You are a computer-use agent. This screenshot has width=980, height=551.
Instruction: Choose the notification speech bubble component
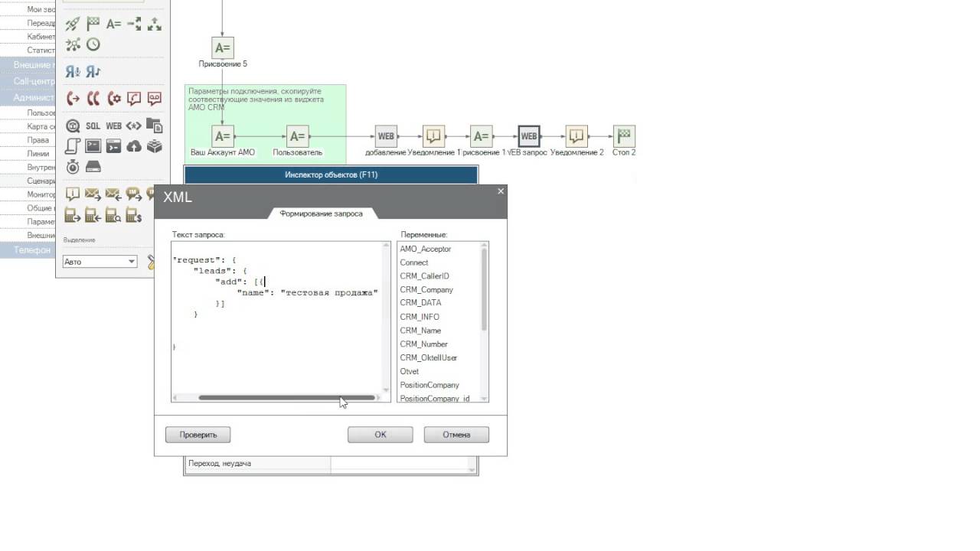(73, 194)
